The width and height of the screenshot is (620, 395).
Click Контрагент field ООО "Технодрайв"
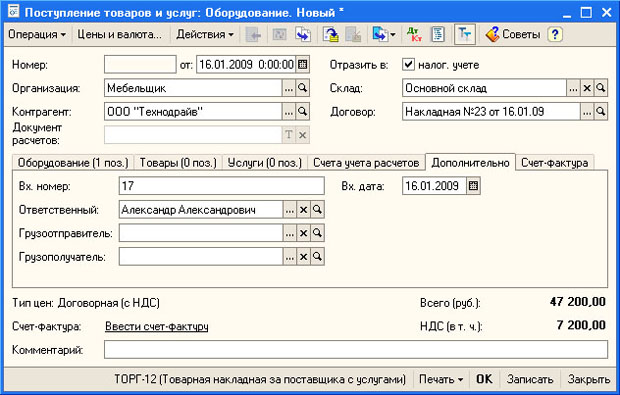coord(193,112)
